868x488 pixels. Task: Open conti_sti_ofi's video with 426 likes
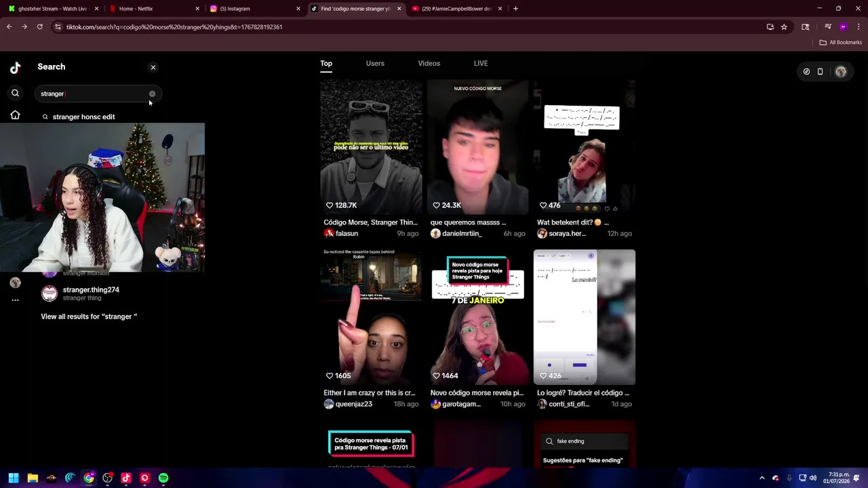pyautogui.click(x=584, y=317)
